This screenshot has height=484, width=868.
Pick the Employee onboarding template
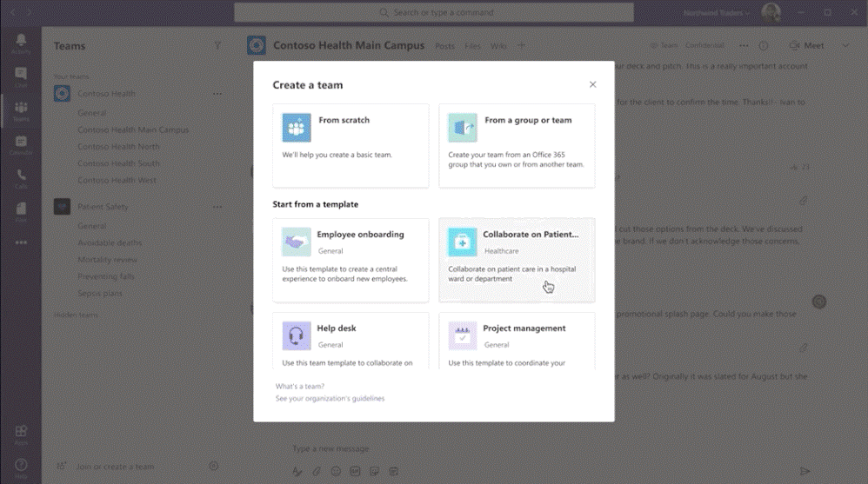pyautogui.click(x=351, y=260)
